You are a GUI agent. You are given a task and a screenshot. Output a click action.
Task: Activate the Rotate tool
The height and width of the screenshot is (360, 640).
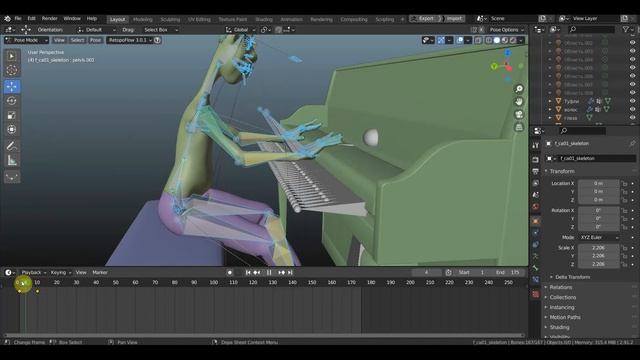(x=12, y=101)
